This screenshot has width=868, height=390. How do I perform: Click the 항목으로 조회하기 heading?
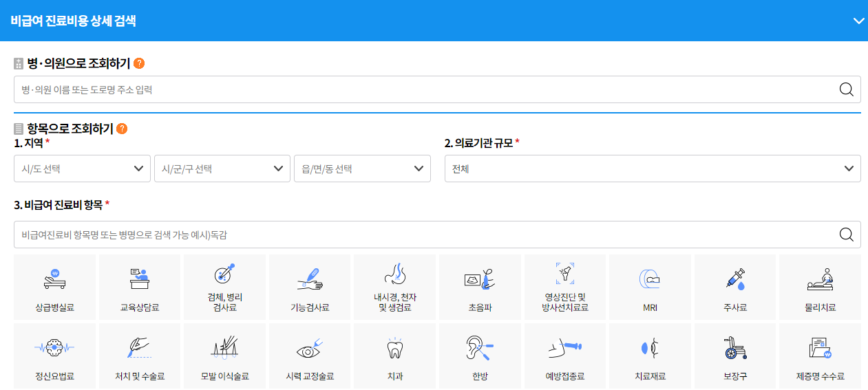tap(70, 129)
